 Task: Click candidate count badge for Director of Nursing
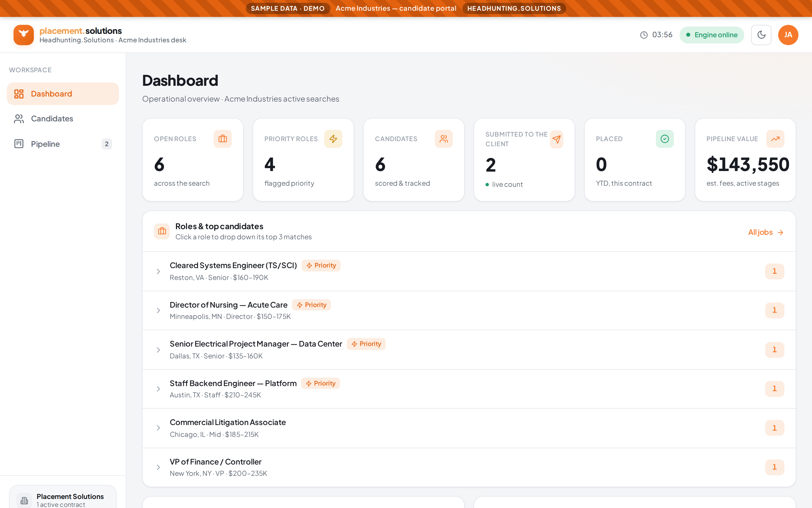[775, 310]
